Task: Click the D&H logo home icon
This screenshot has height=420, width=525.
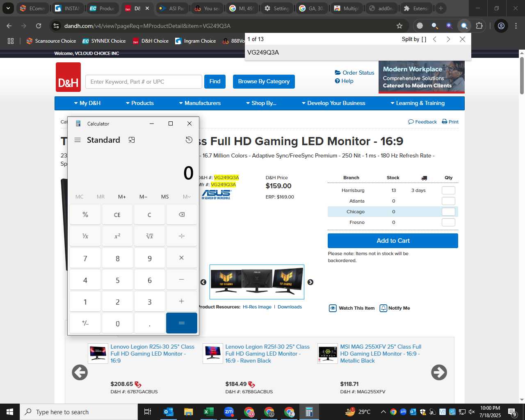Action: click(68, 77)
